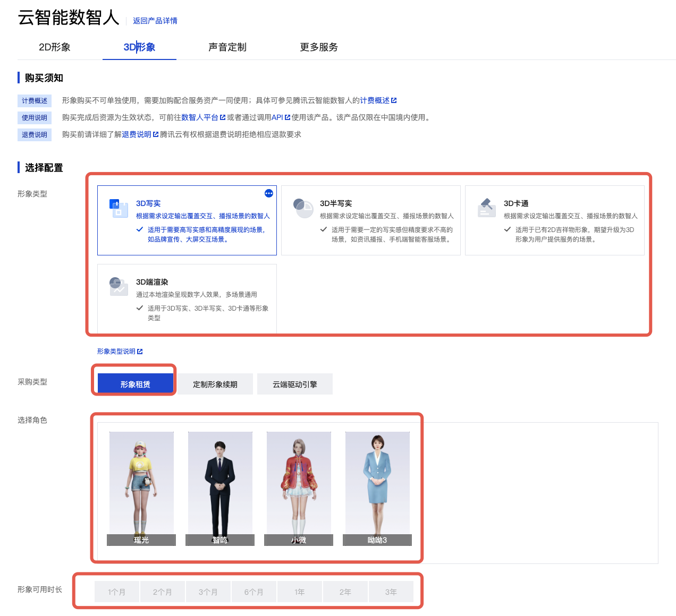Pick the 2个月 duration option
676x616 pixels.
[x=163, y=592]
